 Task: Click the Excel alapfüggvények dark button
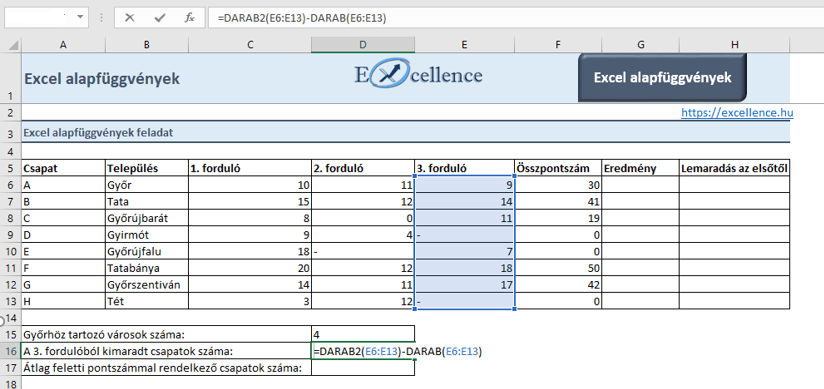click(662, 77)
